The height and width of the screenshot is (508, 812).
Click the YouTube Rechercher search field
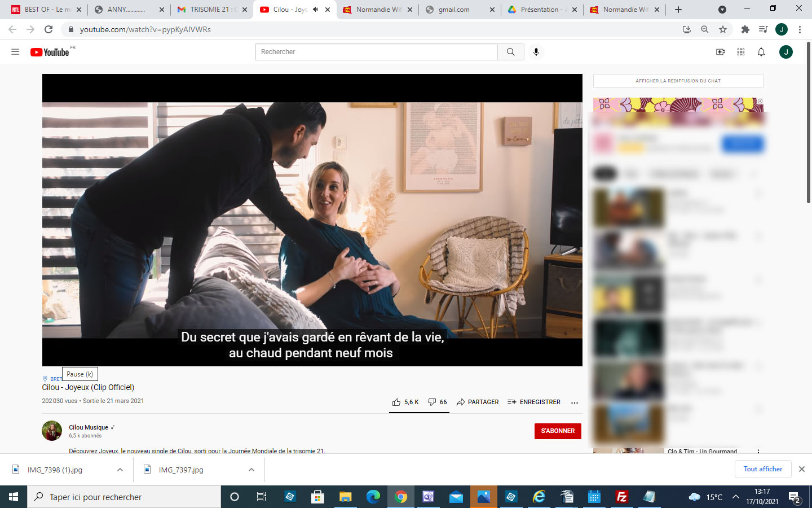[377, 52]
